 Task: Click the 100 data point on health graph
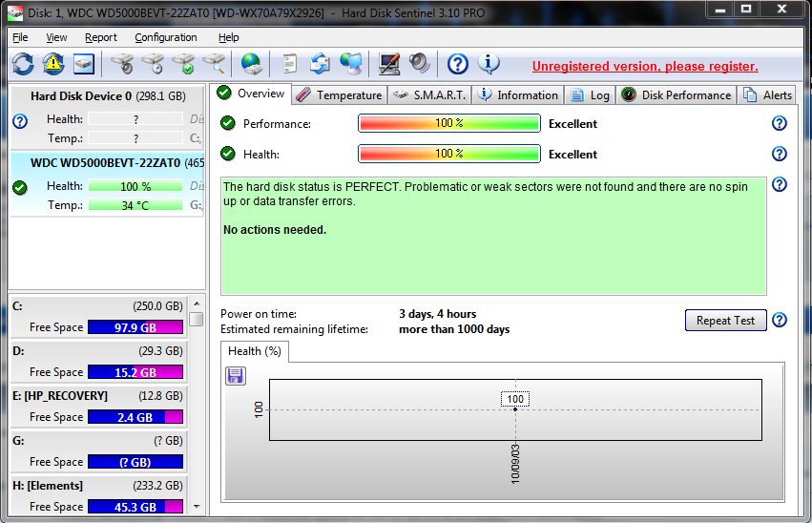pos(515,409)
